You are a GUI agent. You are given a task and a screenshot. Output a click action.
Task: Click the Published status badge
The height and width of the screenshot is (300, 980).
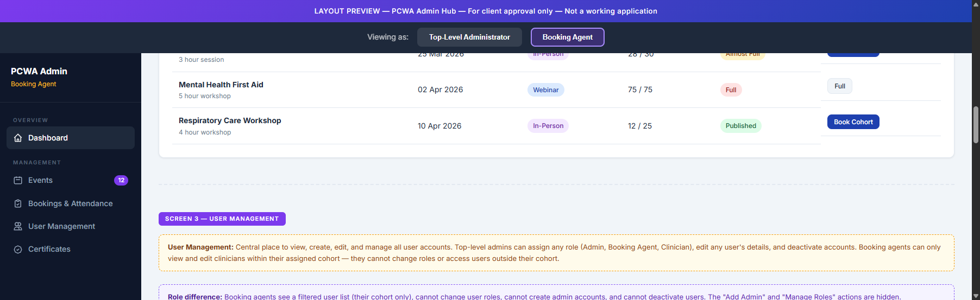(740, 126)
